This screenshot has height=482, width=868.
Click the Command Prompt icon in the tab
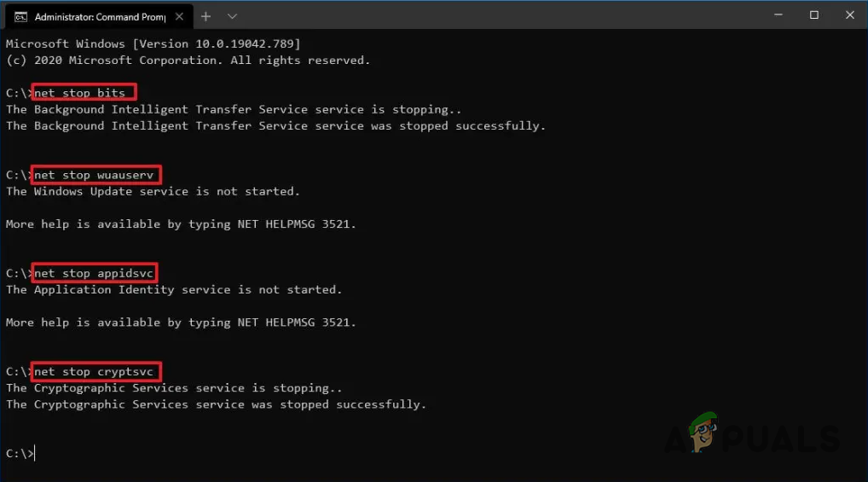click(20, 16)
